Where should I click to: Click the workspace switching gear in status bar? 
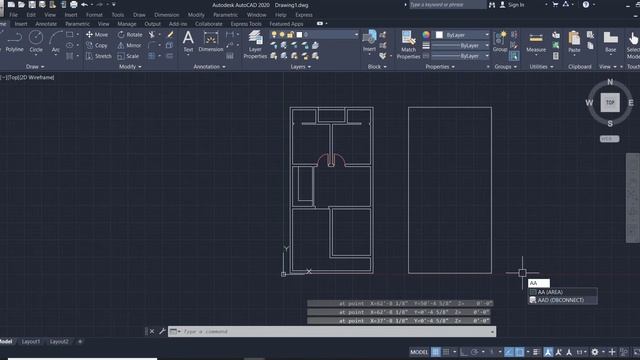pyautogui.click(x=595, y=352)
